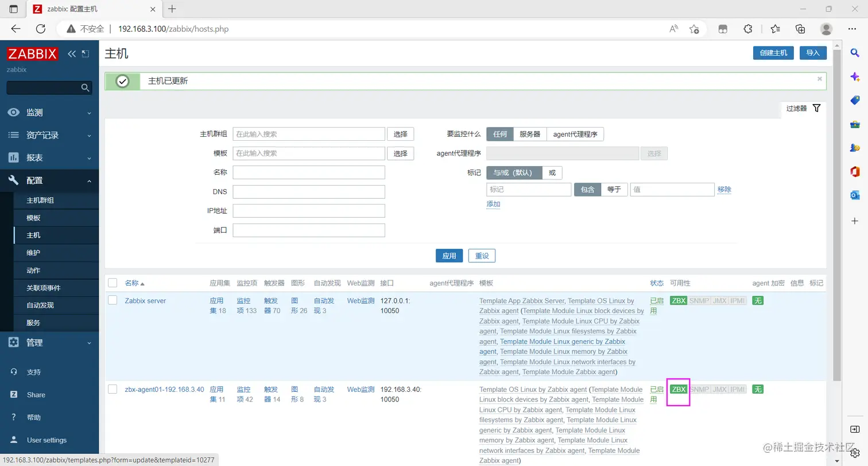Viewport: 868px width, 466px height.
Task: Click the 重设 filter button
Action: tap(482, 256)
